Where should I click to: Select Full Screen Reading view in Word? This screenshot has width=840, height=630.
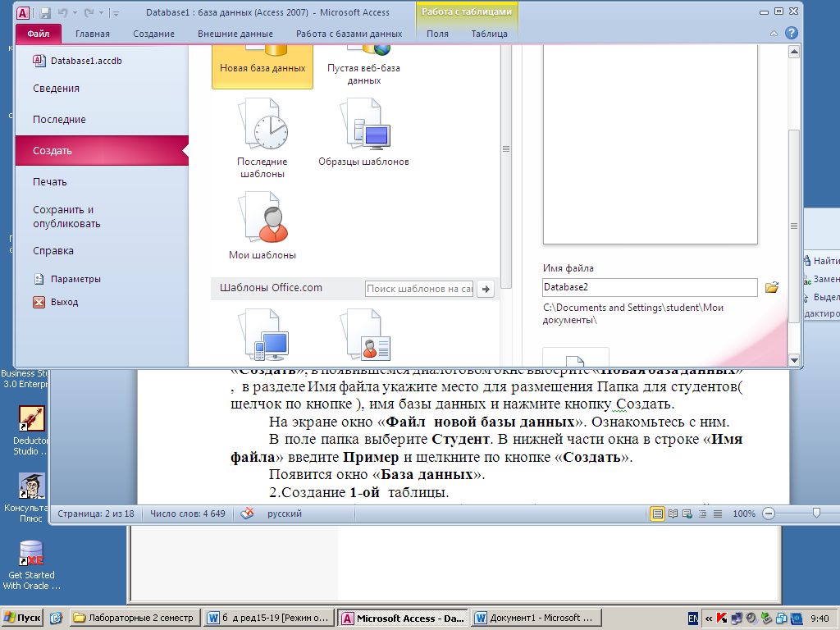click(x=673, y=514)
